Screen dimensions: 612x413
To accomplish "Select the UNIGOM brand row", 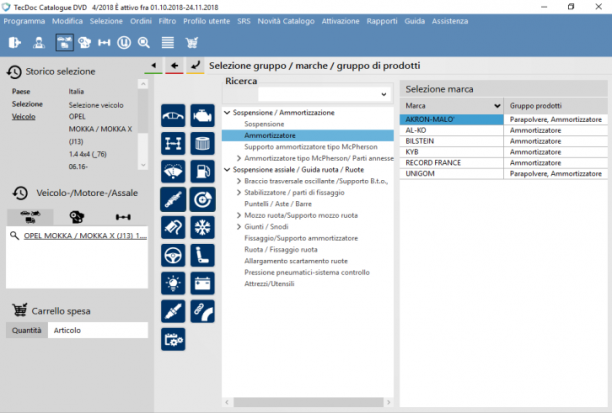I will pyautogui.click(x=503, y=174).
